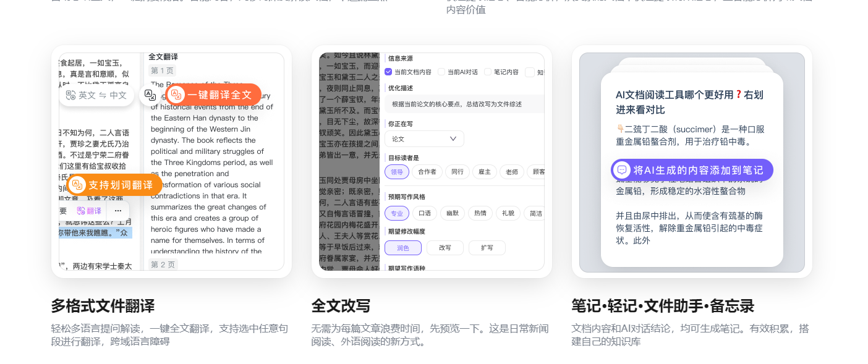This screenshot has height=364, width=868.
Task: Select the 润色 rewrite mode
Action: click(402, 247)
